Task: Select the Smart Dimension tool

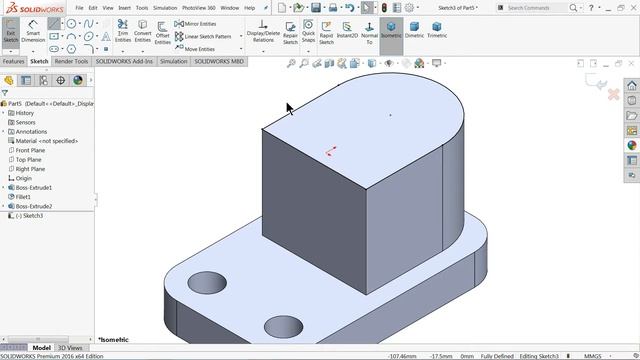Action: 33,31
